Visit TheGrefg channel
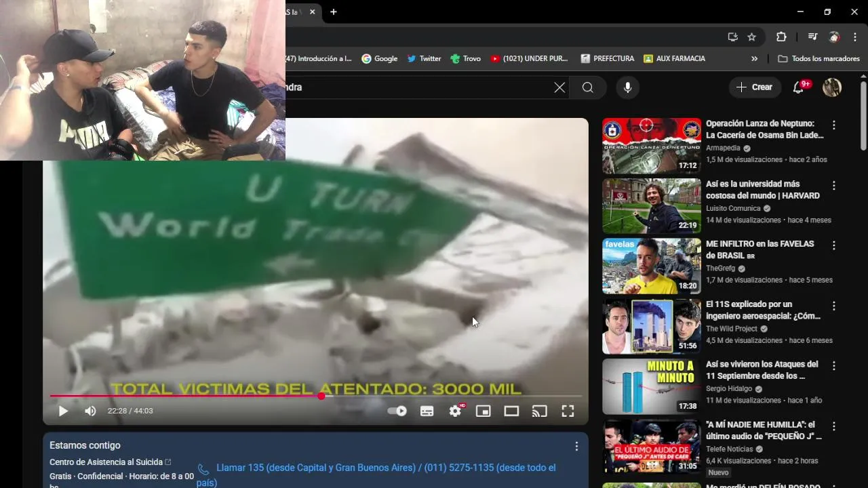 click(x=720, y=268)
